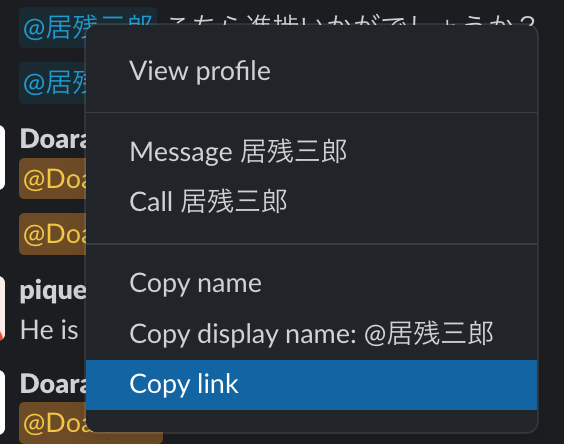Choose Call 居残三郎 option
The width and height of the screenshot is (564, 444).
pyautogui.click(x=311, y=201)
